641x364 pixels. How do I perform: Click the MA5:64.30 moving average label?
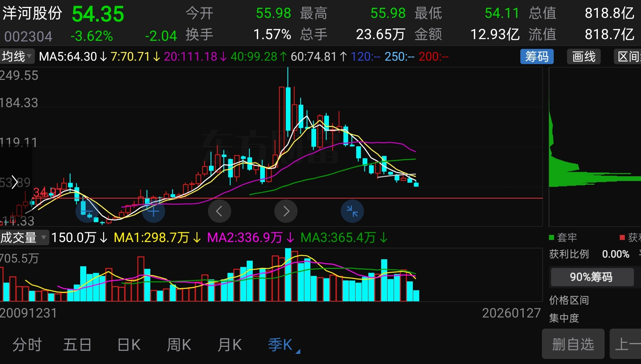pyautogui.click(x=73, y=57)
